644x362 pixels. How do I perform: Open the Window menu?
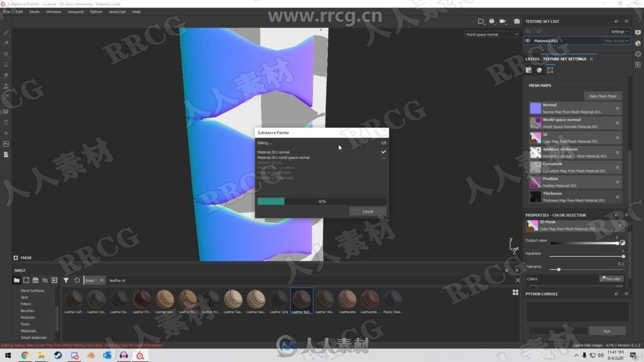(x=54, y=12)
